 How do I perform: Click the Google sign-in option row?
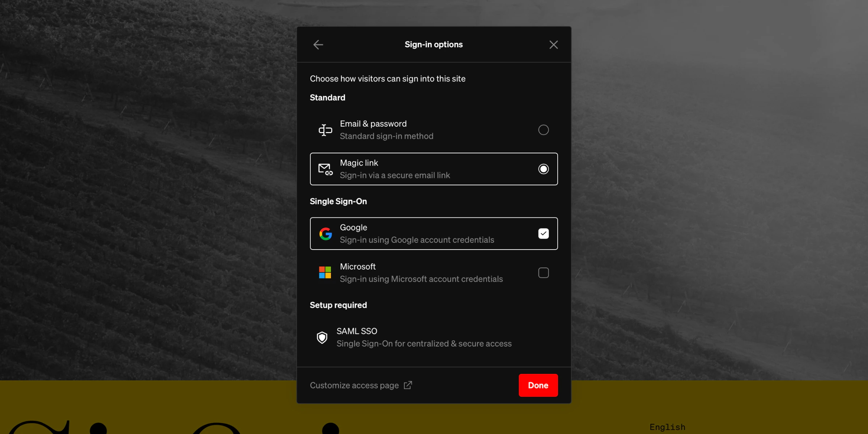coord(434,233)
